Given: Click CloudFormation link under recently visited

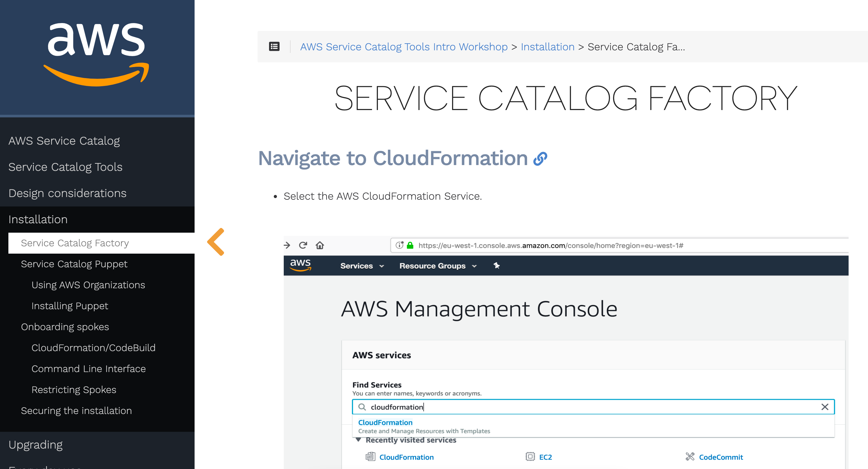Looking at the screenshot, I should pyautogui.click(x=406, y=457).
